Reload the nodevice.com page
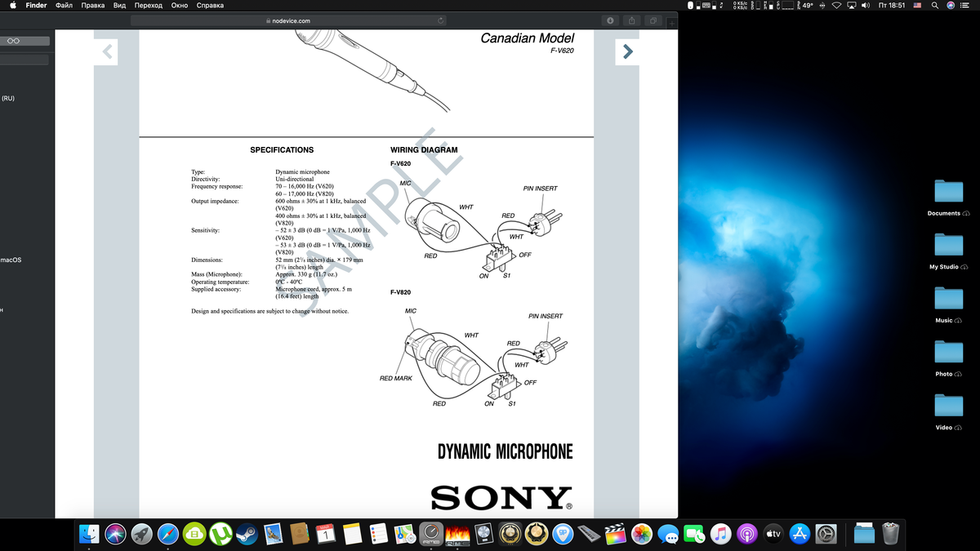980x551 pixels. point(441,20)
